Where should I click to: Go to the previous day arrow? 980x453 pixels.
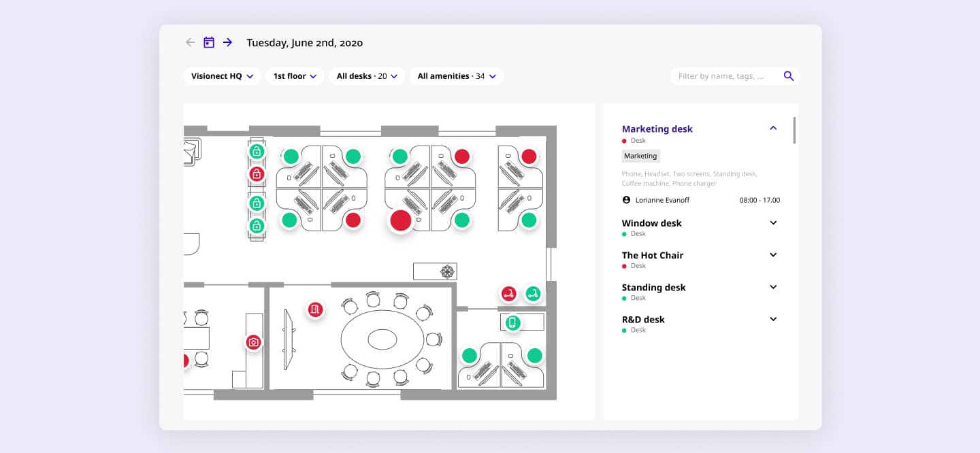(191, 42)
